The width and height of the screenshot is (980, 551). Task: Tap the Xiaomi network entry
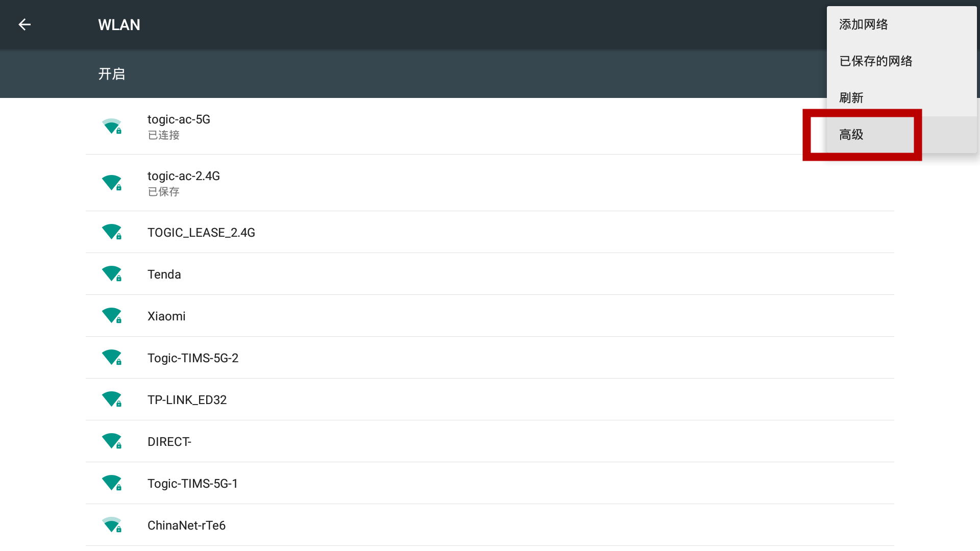pos(490,316)
